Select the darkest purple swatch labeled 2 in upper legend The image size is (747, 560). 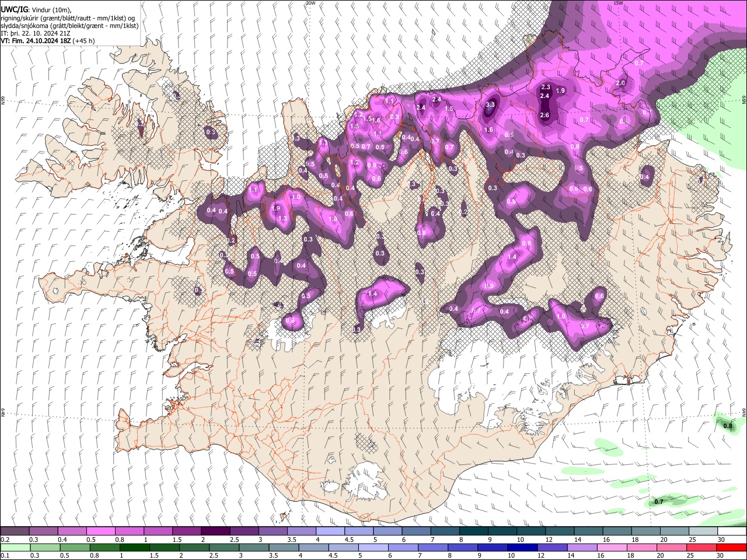[215, 531]
